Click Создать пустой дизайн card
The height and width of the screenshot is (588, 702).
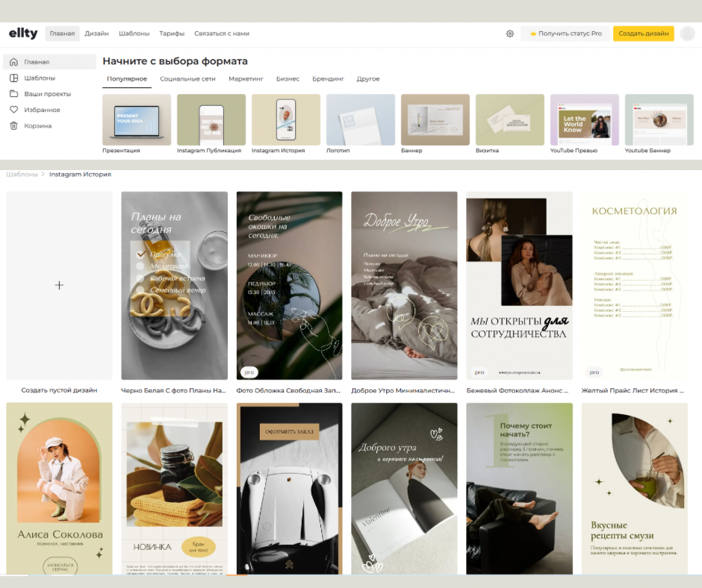[x=59, y=285]
